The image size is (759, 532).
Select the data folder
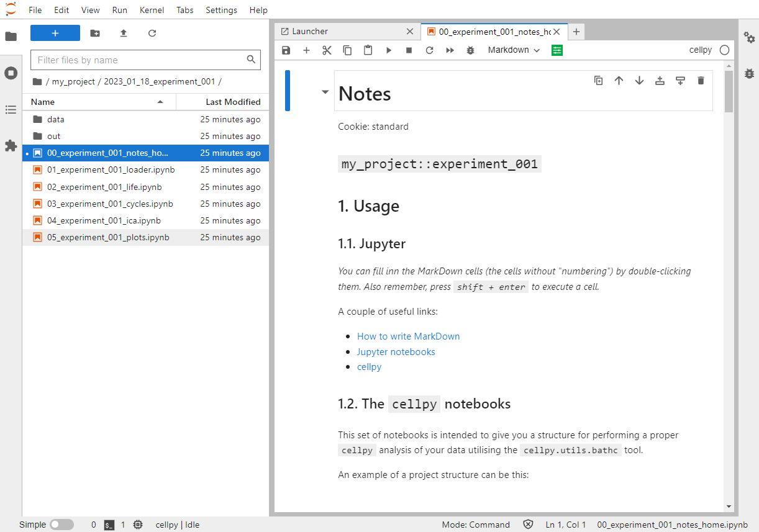point(145,119)
